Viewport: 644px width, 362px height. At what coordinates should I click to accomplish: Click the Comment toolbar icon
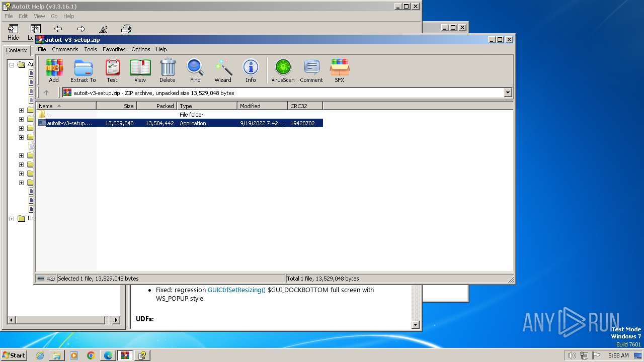[x=311, y=71]
